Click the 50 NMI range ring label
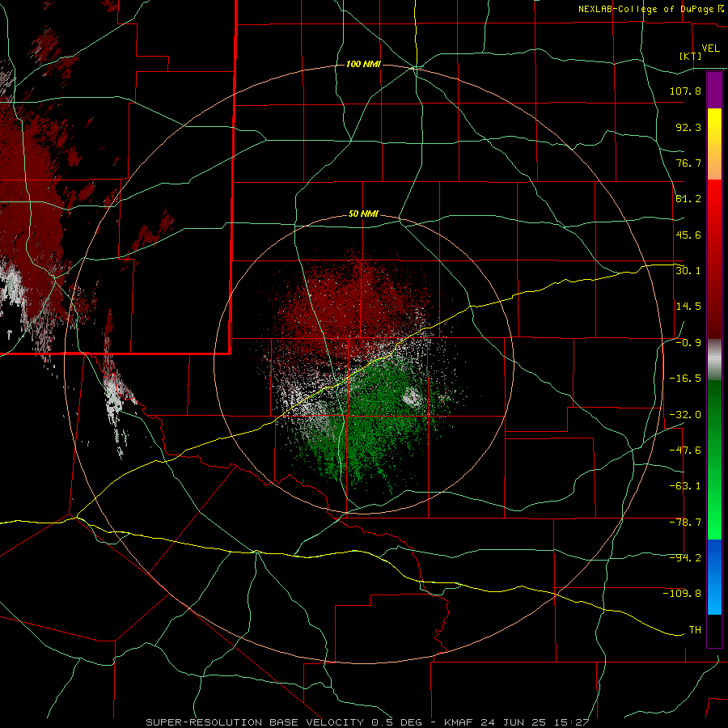 pyautogui.click(x=363, y=214)
